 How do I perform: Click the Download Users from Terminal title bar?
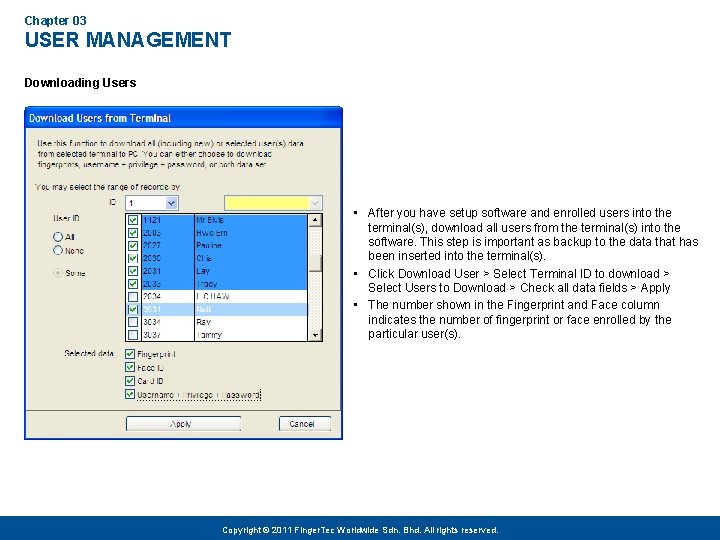(x=183, y=118)
